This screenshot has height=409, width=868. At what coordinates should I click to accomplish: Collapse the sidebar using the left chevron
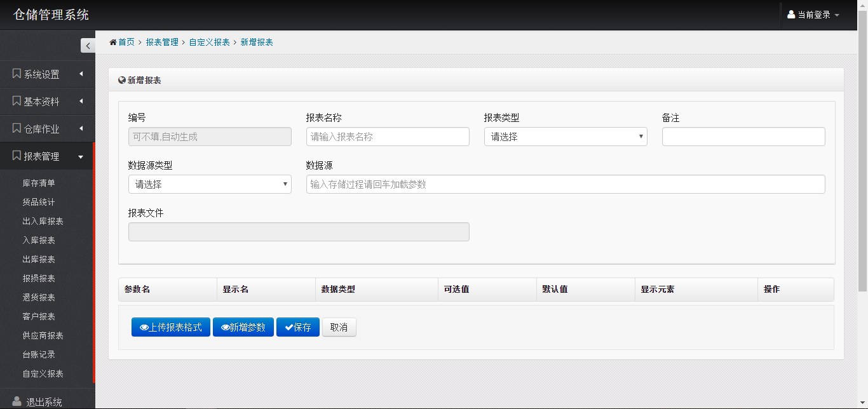[x=88, y=45]
